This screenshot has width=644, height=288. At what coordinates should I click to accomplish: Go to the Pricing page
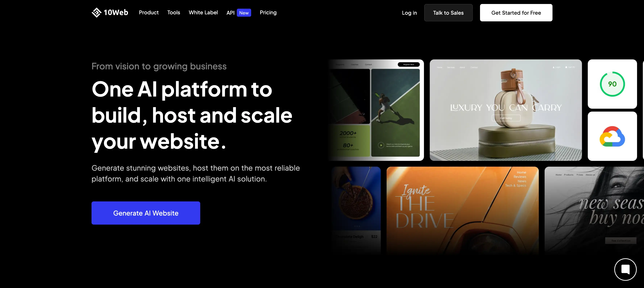(x=268, y=12)
